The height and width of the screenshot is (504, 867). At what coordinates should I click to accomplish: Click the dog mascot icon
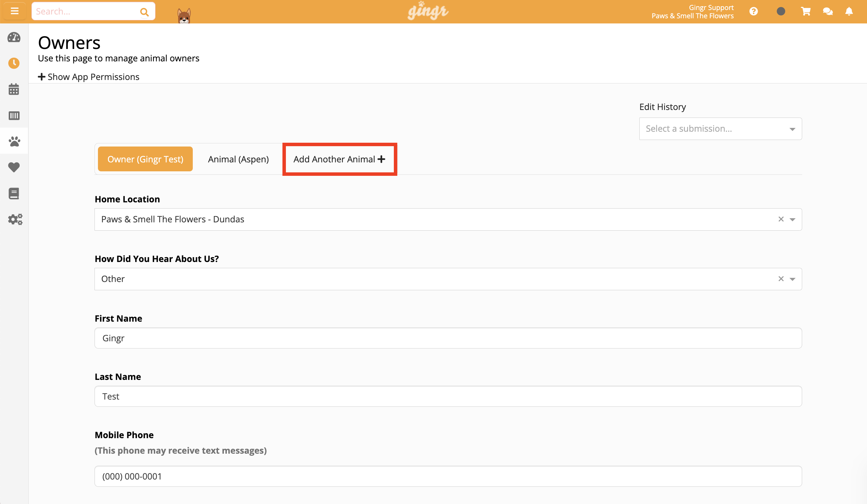184,16
